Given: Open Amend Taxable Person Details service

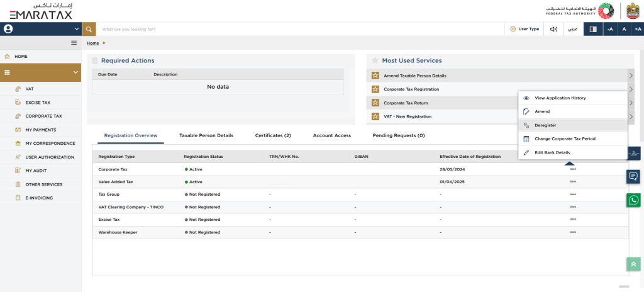Looking at the screenshot, I should pyautogui.click(x=415, y=76).
